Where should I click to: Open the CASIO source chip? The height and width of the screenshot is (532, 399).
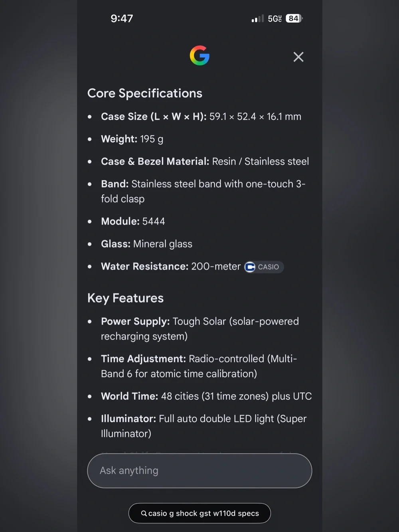[x=264, y=267]
